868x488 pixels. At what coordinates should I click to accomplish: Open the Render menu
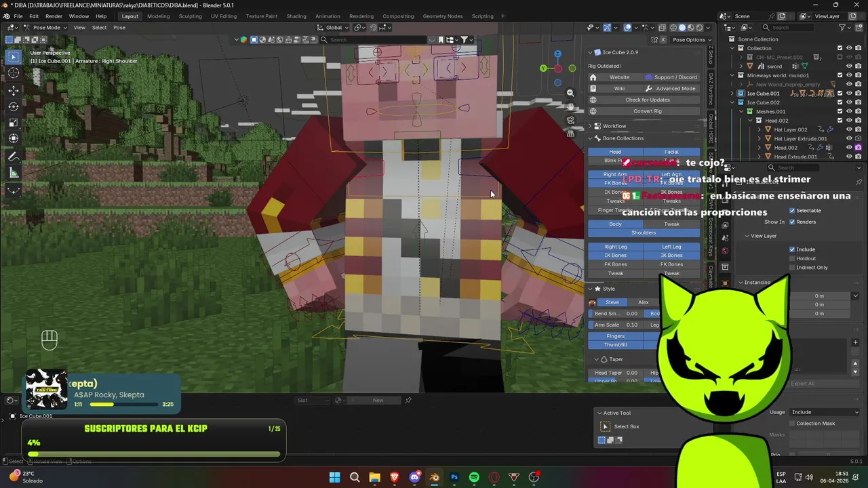click(x=54, y=16)
